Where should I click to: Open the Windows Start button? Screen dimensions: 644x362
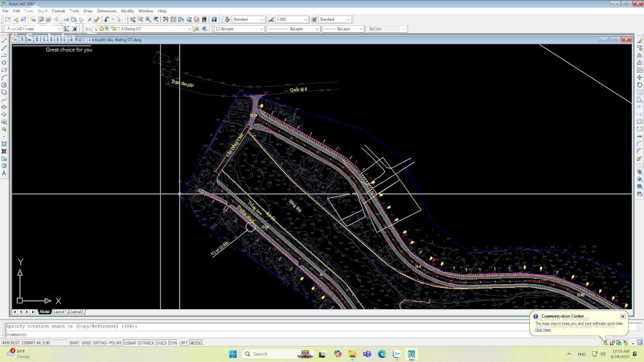click(x=232, y=354)
